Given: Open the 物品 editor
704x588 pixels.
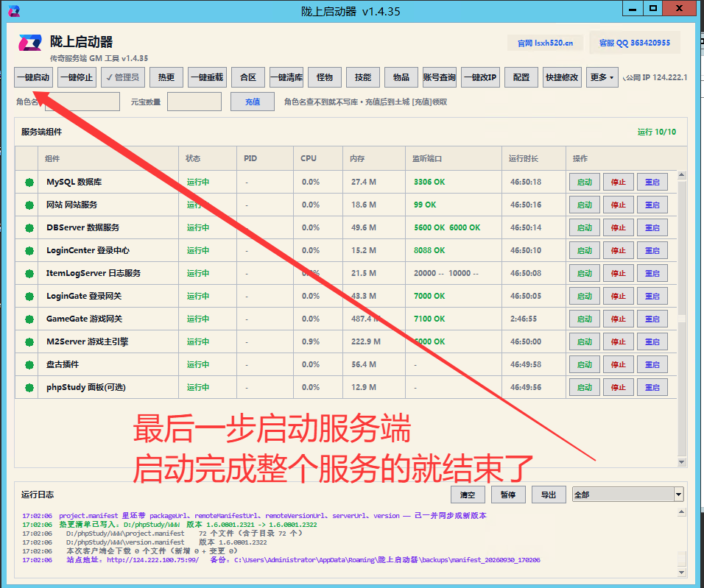Looking at the screenshot, I should pyautogui.click(x=401, y=77).
